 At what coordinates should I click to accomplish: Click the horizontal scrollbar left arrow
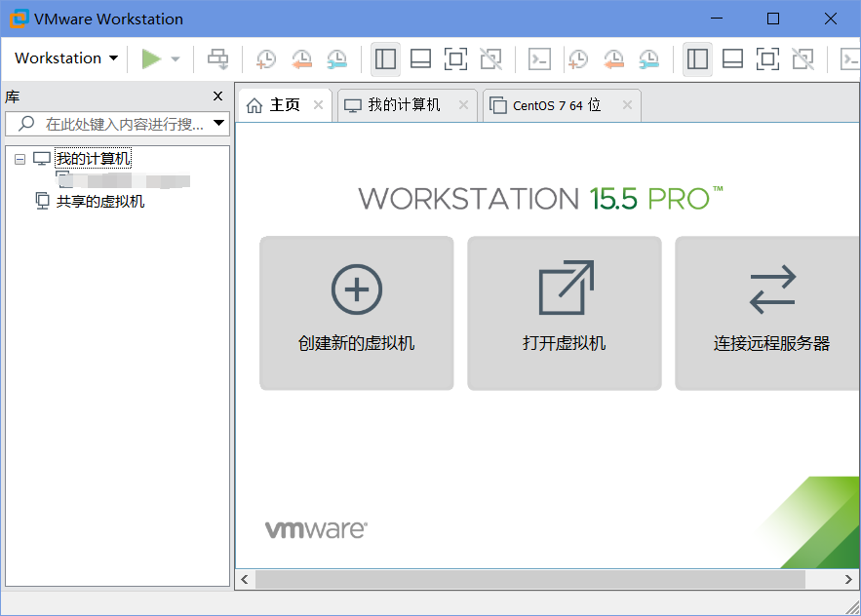[245, 580]
